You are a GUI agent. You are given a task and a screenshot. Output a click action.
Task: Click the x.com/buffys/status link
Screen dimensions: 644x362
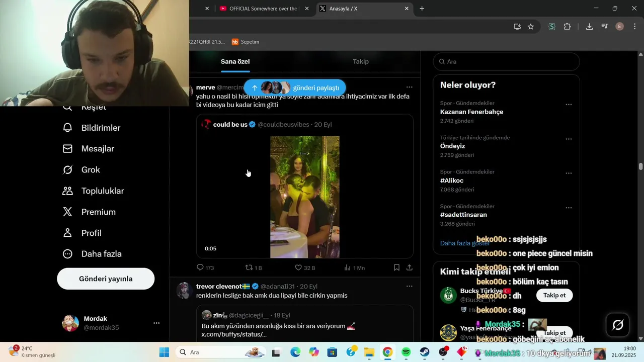(234, 335)
